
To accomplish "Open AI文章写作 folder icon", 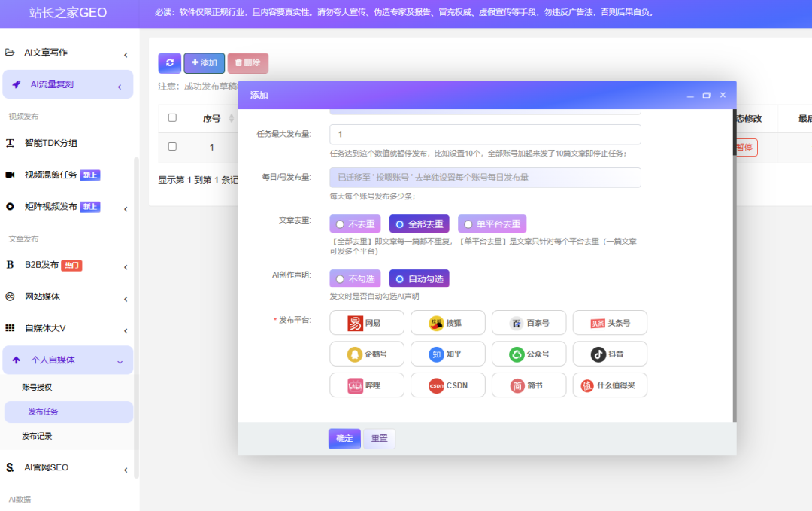I will pos(10,53).
